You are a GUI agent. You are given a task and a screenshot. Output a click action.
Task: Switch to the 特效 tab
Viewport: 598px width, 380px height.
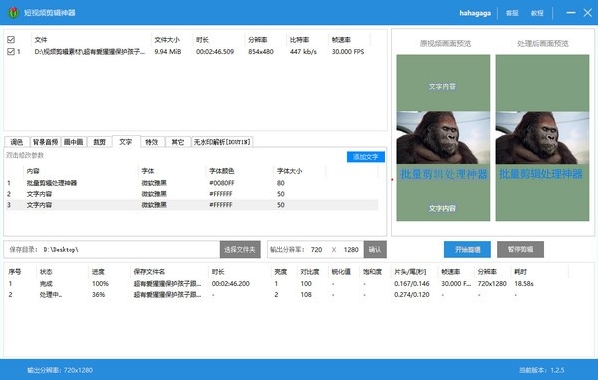point(152,142)
